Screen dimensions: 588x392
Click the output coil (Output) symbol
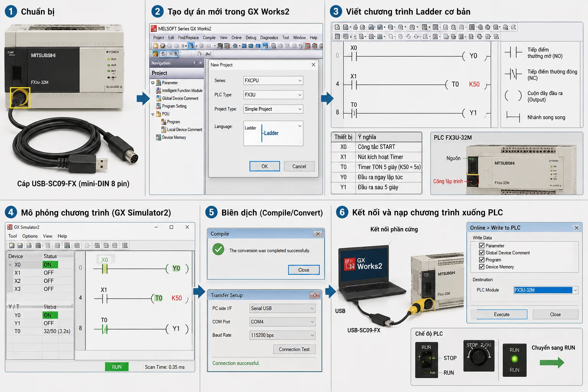click(x=513, y=95)
